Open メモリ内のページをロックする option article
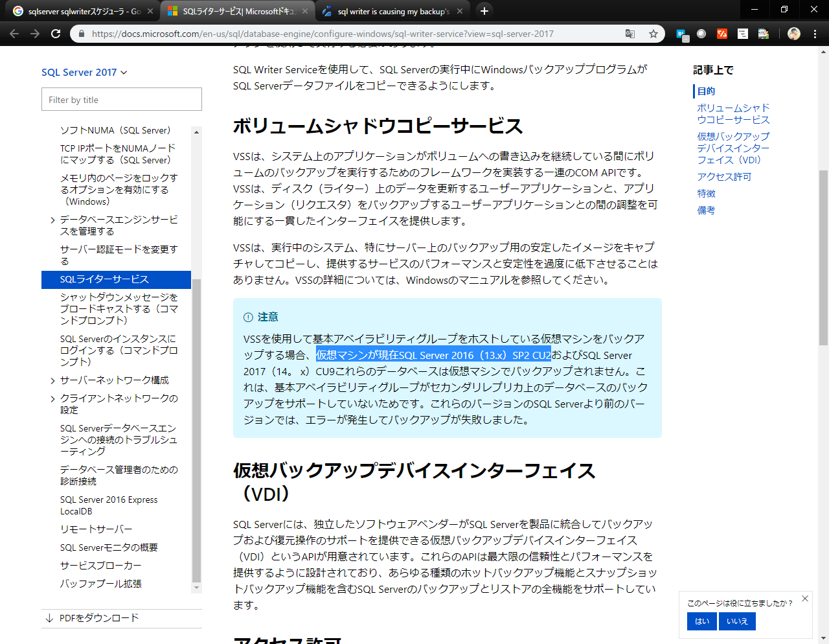 click(x=119, y=190)
